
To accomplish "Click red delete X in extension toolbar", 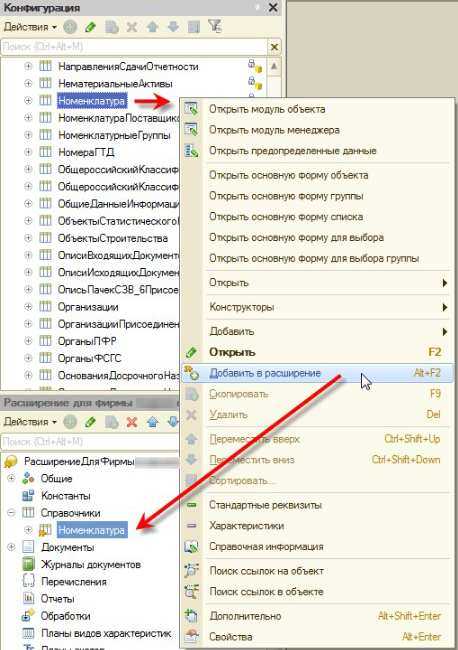I will tap(132, 422).
